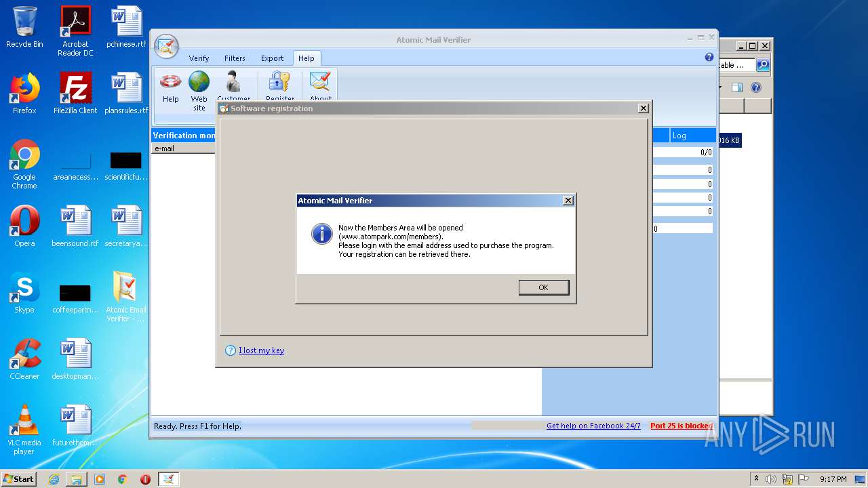Open the Verify ribbon tab
Screen dimensions: 868x488
[x=199, y=58]
